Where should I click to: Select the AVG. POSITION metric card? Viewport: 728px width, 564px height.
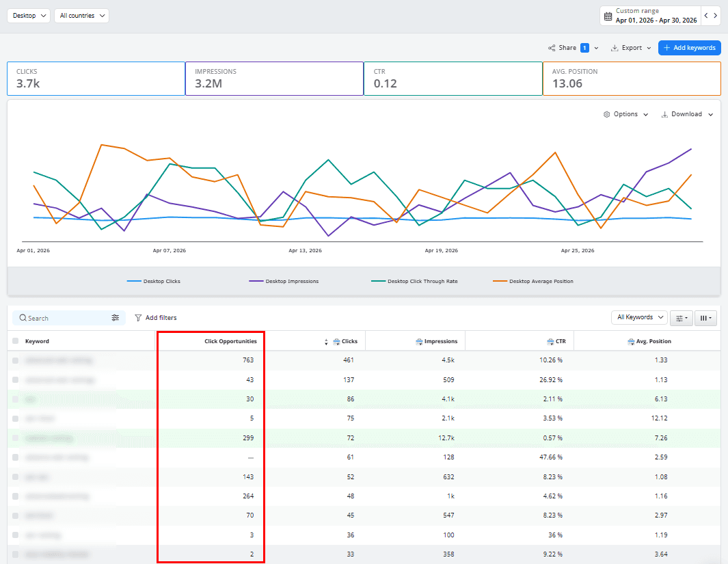(x=632, y=79)
